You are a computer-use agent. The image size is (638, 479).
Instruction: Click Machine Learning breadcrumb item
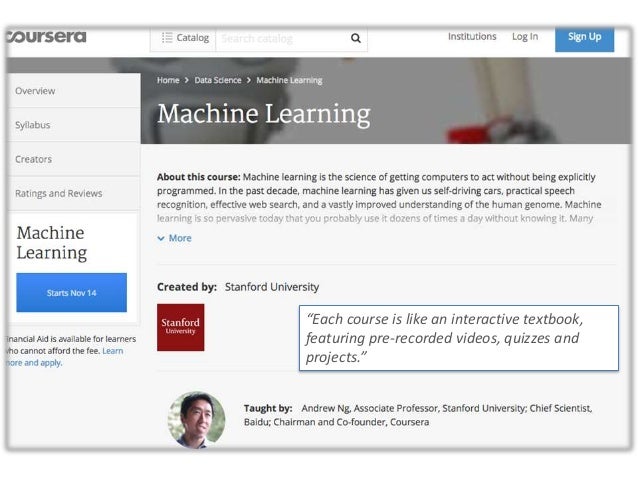point(289,80)
